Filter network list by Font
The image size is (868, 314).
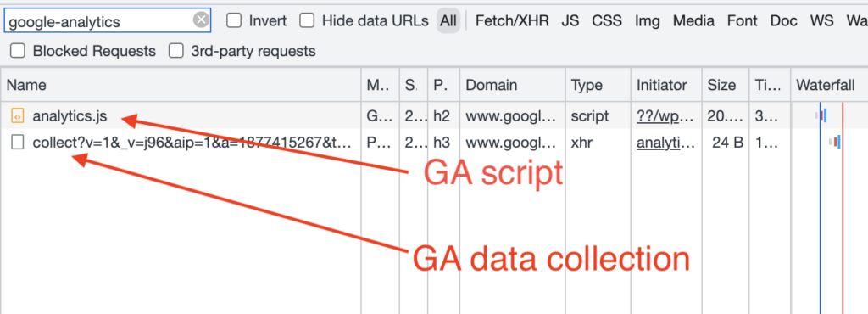pos(743,21)
